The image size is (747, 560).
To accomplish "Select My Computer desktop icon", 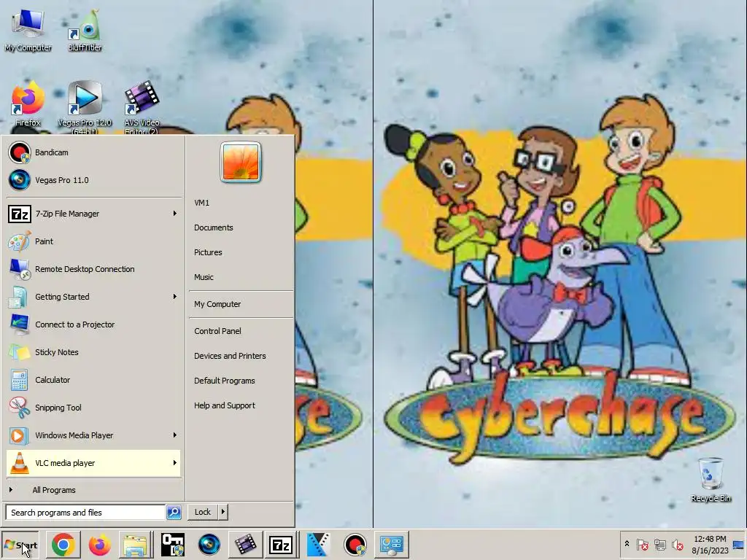I will (28, 31).
